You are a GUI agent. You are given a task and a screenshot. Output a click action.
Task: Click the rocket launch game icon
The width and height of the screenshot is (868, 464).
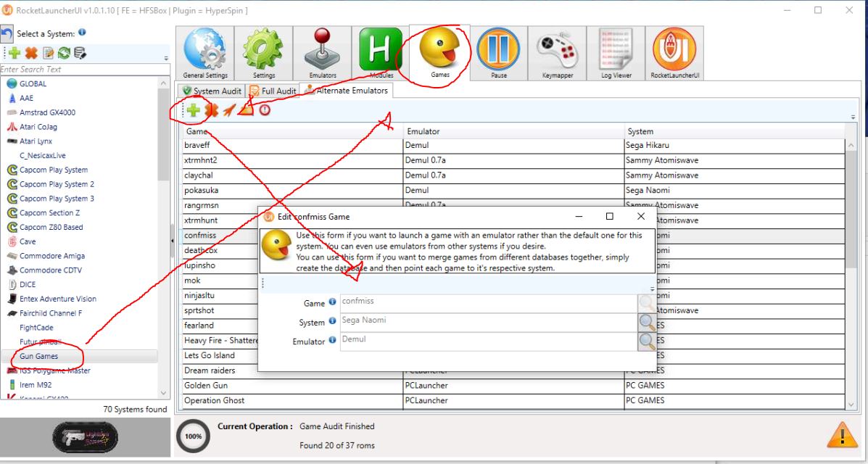tap(229, 110)
